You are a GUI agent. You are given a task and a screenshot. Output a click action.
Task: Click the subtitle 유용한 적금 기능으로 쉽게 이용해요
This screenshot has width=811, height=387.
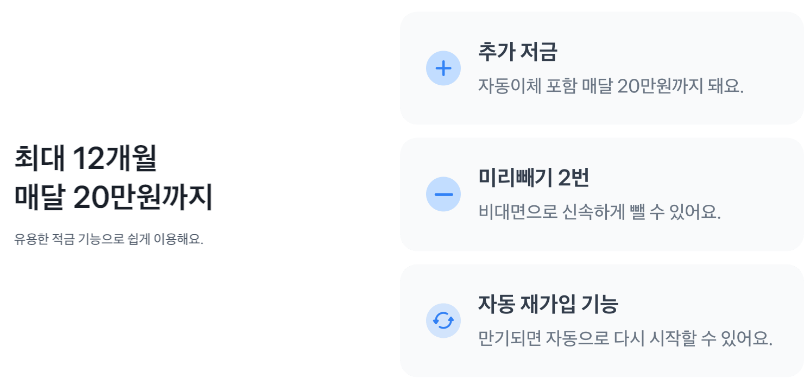[109, 240]
